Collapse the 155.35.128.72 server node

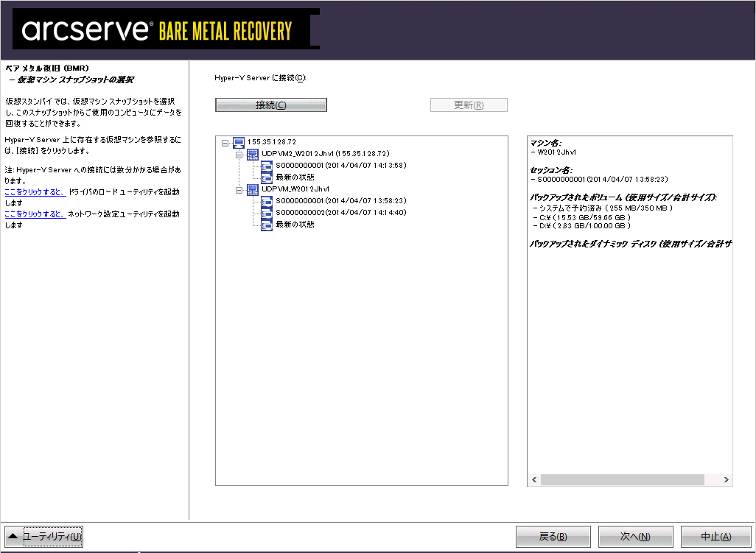point(225,143)
